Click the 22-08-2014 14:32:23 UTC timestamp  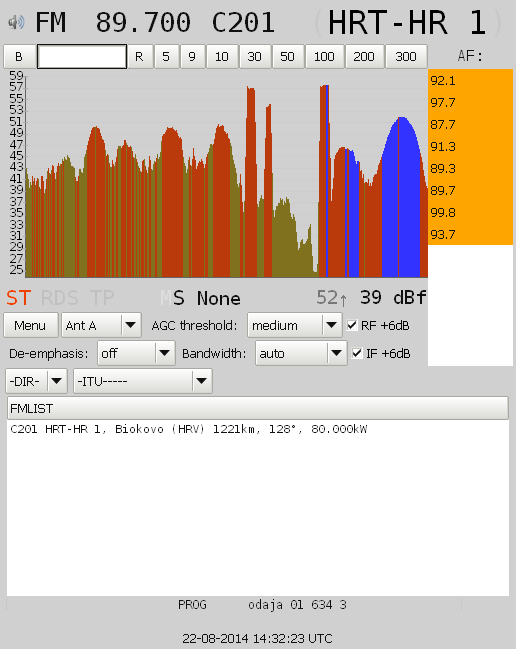[x=257, y=638]
